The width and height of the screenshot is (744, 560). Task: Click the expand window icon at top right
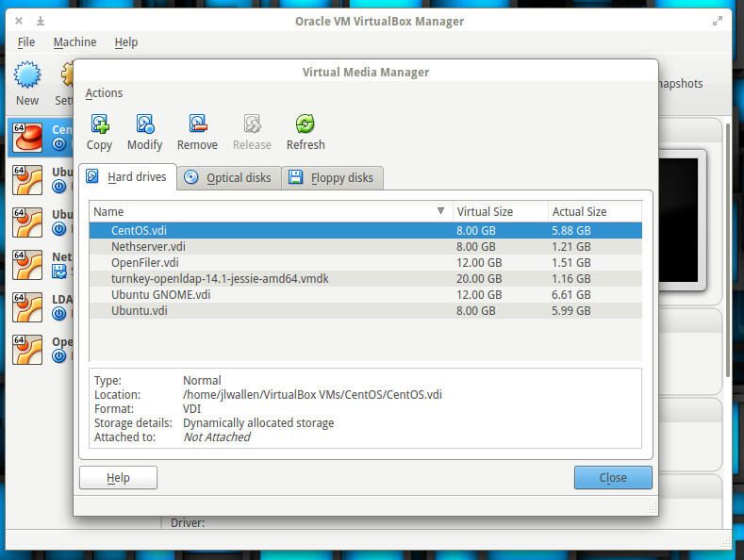pos(718,21)
